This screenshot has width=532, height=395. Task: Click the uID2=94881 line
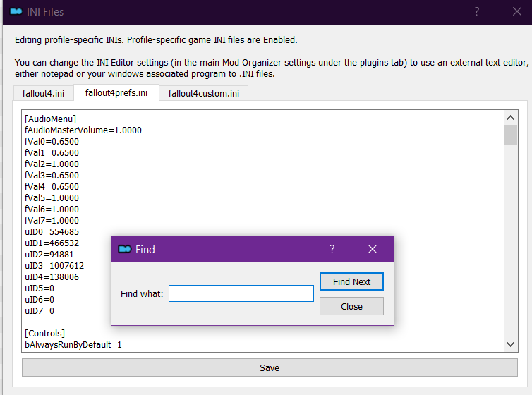49,255
